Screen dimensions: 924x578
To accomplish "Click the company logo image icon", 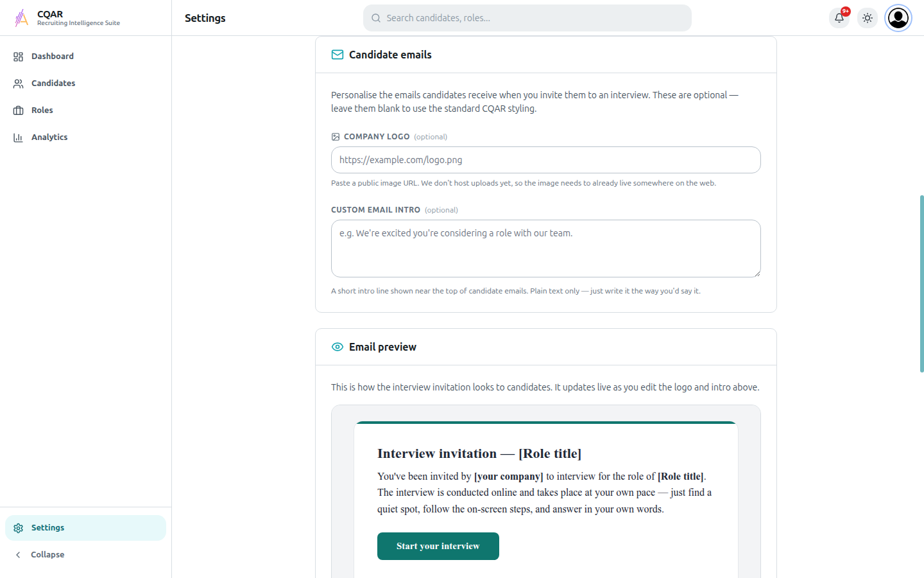I will pos(335,137).
